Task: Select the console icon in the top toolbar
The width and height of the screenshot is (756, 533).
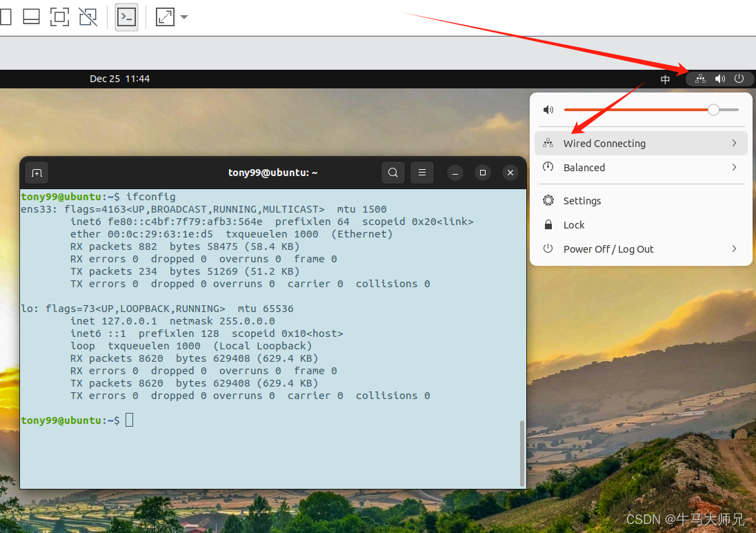Action: [126, 17]
